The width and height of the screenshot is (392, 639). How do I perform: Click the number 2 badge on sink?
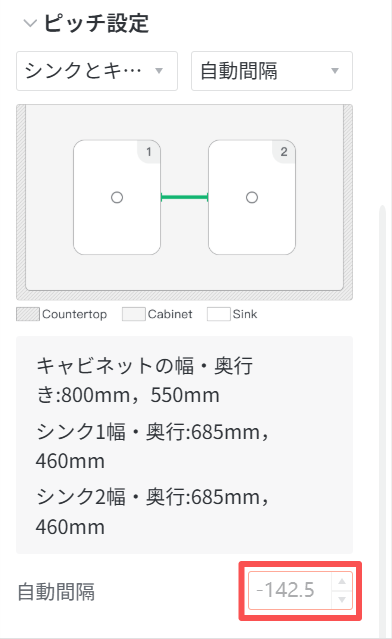(x=284, y=152)
